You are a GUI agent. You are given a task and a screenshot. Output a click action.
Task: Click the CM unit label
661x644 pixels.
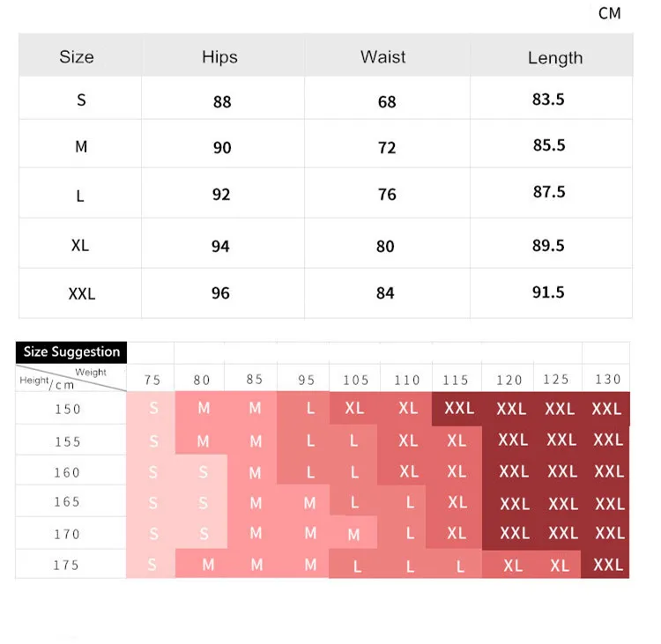[x=609, y=13]
